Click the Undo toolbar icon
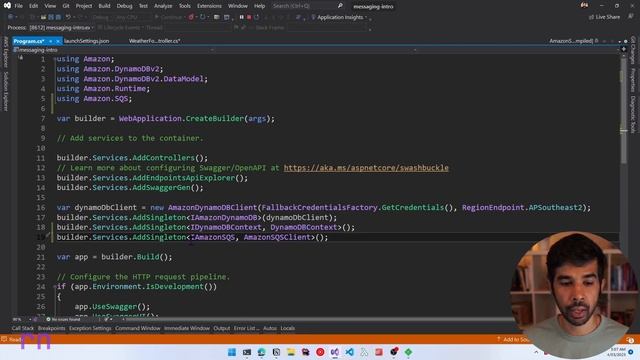Image resolution: width=640 pixels, height=360 pixels. [68, 17]
